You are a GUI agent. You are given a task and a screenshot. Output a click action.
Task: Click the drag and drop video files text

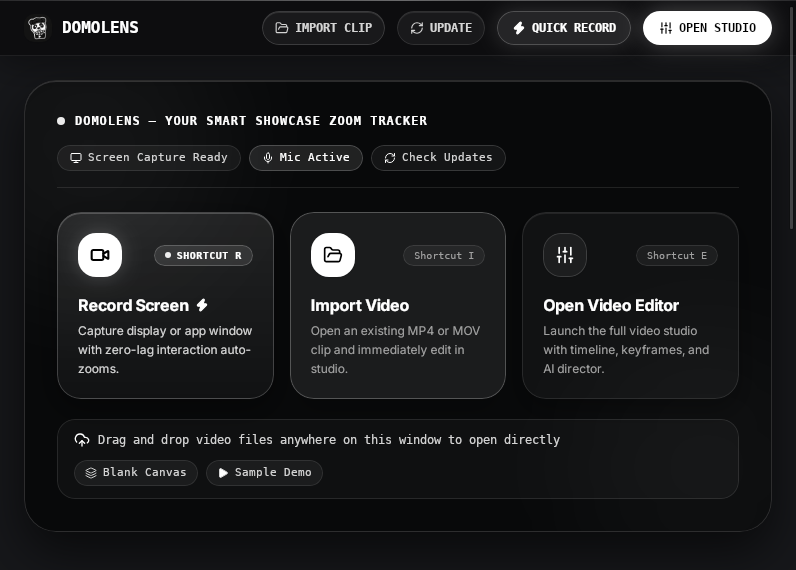328,440
